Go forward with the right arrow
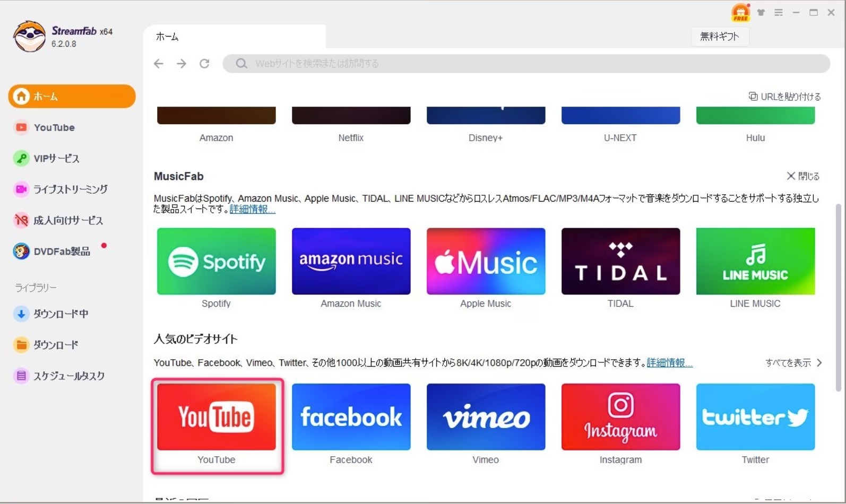The image size is (846, 504). (x=182, y=64)
